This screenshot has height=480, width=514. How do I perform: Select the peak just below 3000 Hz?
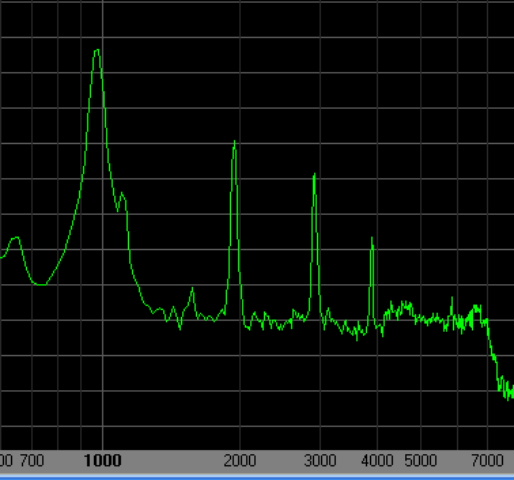point(314,175)
